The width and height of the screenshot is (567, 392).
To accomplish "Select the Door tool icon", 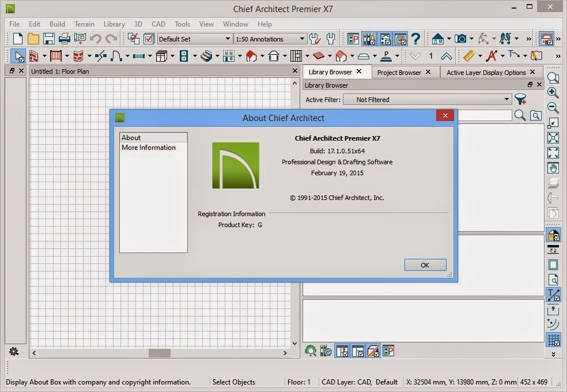I will click(116, 56).
